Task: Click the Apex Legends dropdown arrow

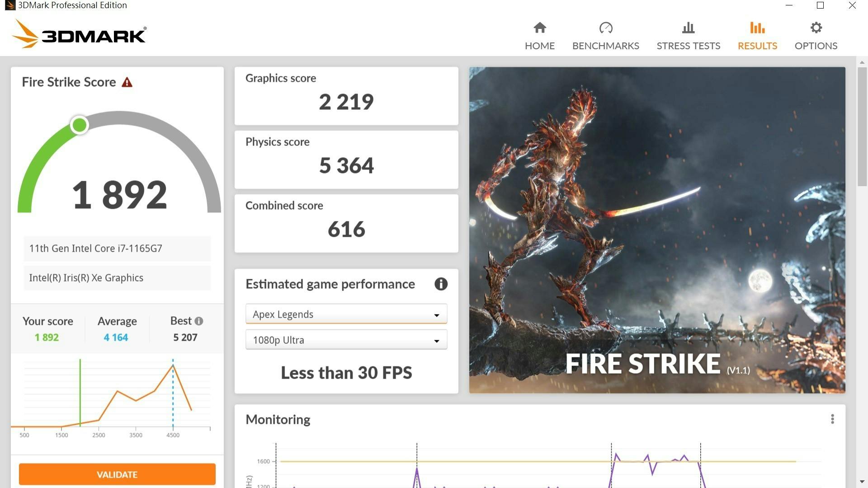Action: point(437,315)
